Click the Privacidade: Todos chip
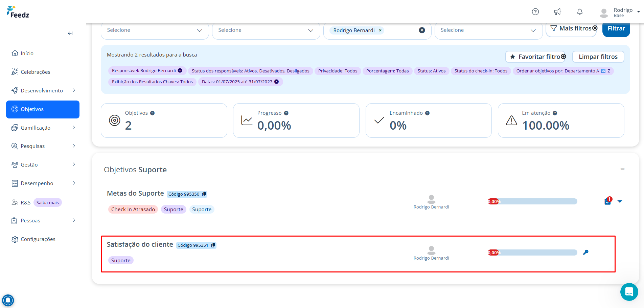 338,71
